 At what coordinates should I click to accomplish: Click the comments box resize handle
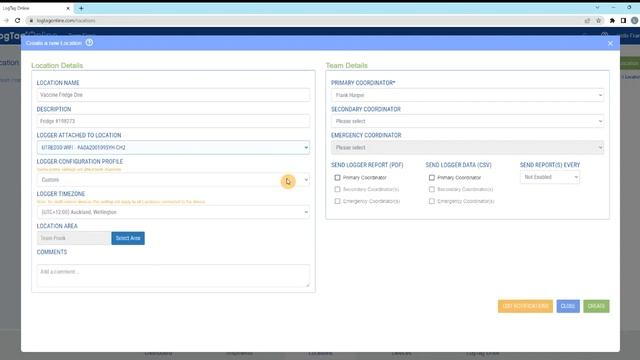click(307, 284)
